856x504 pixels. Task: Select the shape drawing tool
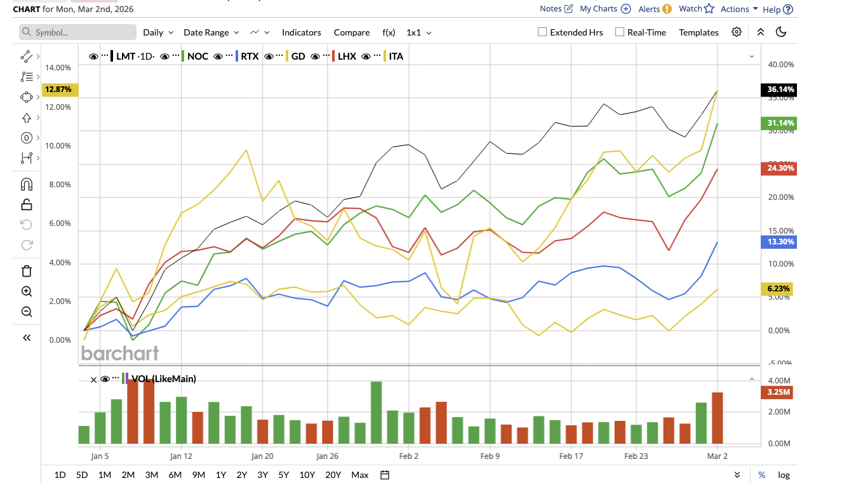[x=26, y=96]
